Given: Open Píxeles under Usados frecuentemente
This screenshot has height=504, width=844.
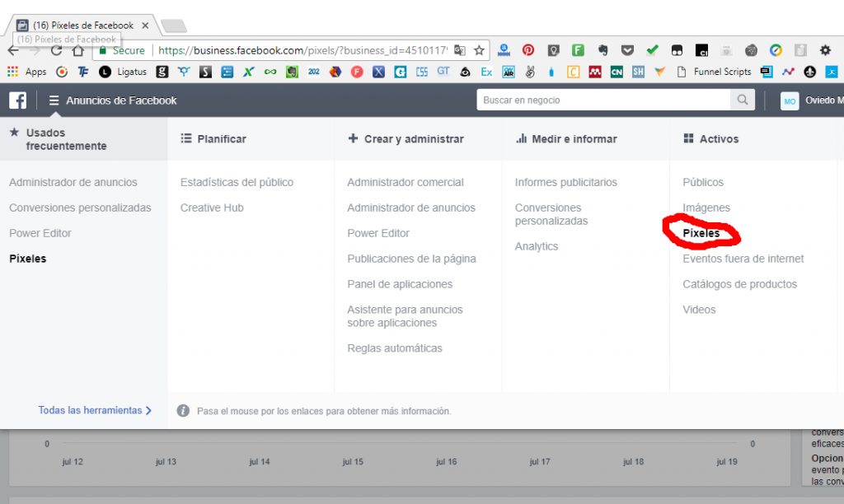Looking at the screenshot, I should click(x=28, y=259).
